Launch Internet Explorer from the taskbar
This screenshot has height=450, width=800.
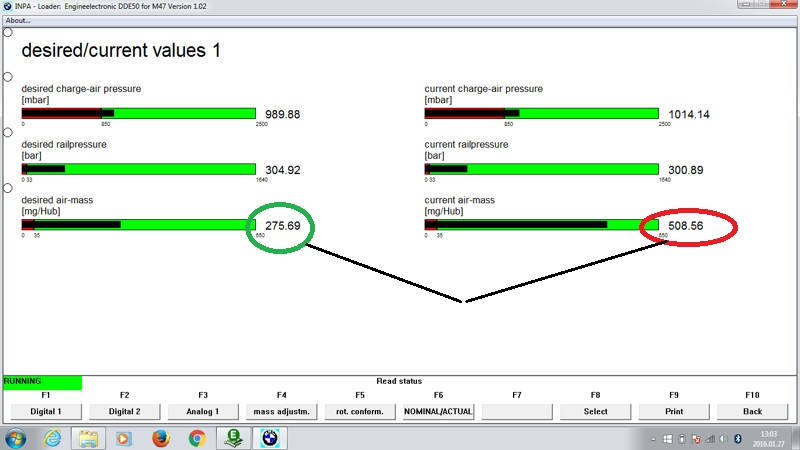click(53, 438)
